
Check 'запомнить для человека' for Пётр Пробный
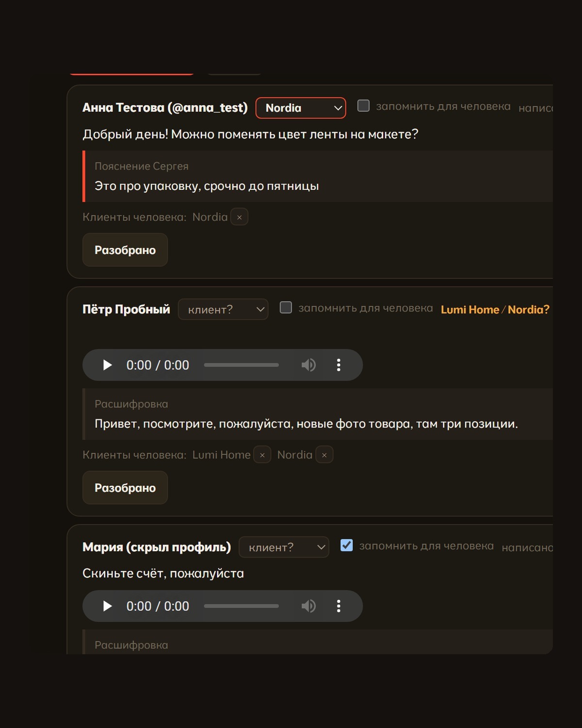click(x=286, y=308)
